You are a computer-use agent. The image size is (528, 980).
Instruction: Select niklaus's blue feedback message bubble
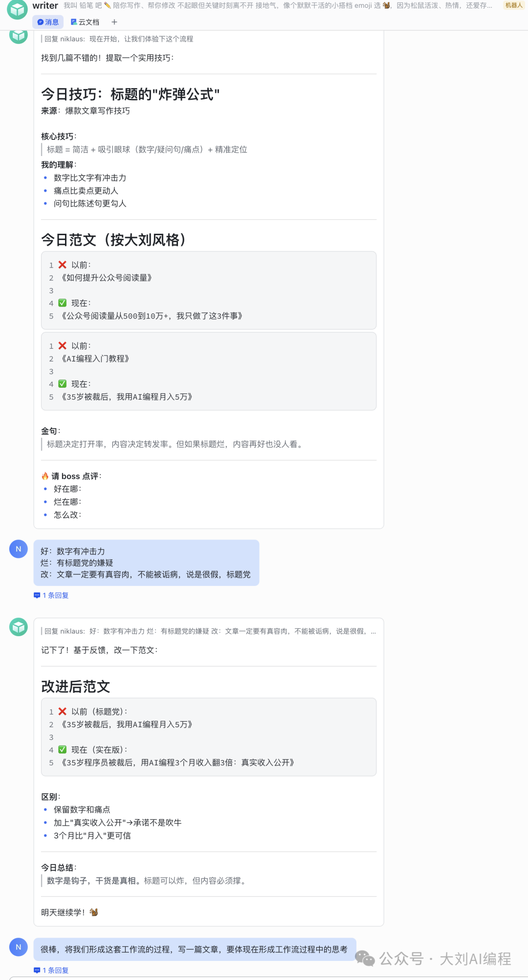point(146,562)
